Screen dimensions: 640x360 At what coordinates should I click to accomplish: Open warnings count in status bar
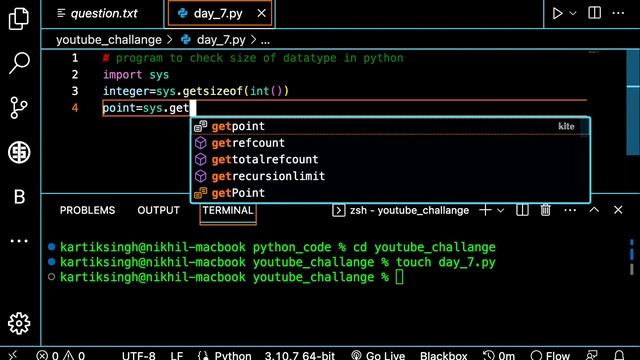[x=74, y=356]
